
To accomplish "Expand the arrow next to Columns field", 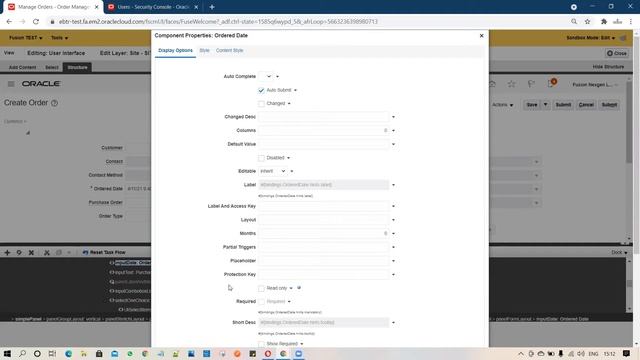I will click(x=393, y=131).
